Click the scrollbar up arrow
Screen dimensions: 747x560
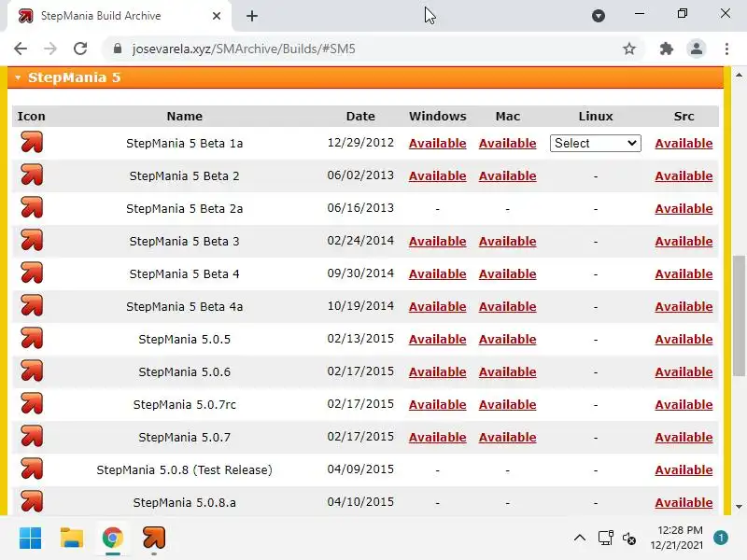click(739, 75)
